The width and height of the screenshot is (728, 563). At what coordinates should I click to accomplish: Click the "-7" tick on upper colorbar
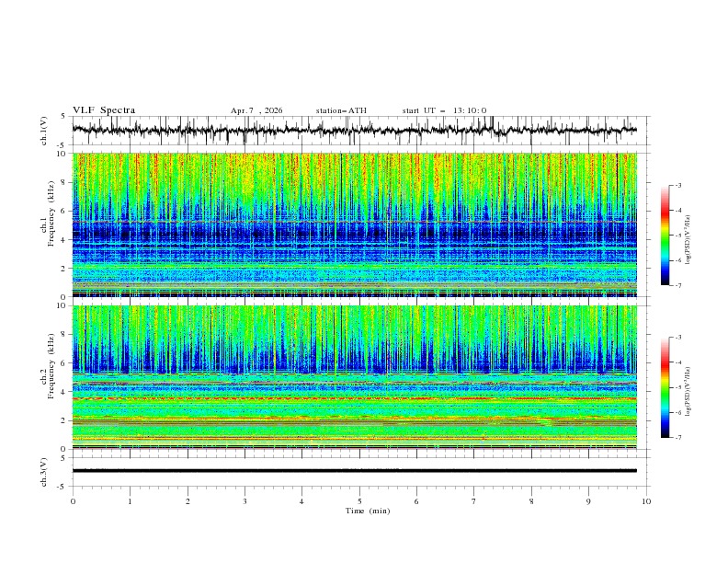pos(677,286)
